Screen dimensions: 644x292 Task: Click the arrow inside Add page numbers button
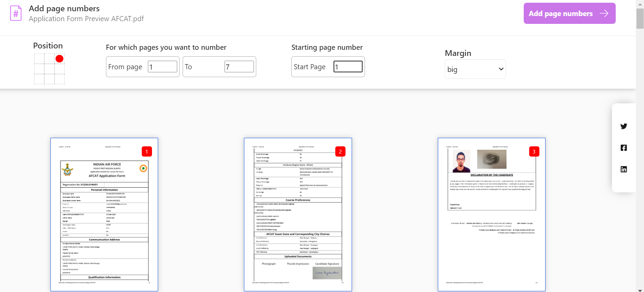(x=604, y=13)
